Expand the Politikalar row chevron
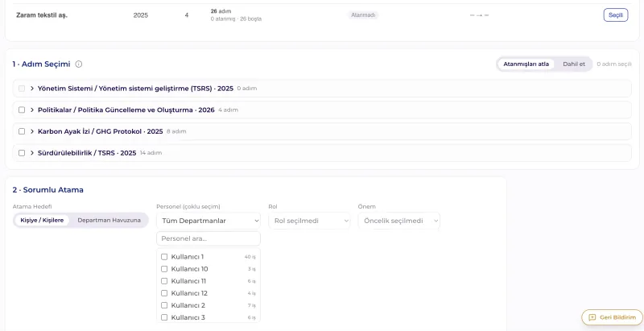644x331 pixels. (32, 110)
